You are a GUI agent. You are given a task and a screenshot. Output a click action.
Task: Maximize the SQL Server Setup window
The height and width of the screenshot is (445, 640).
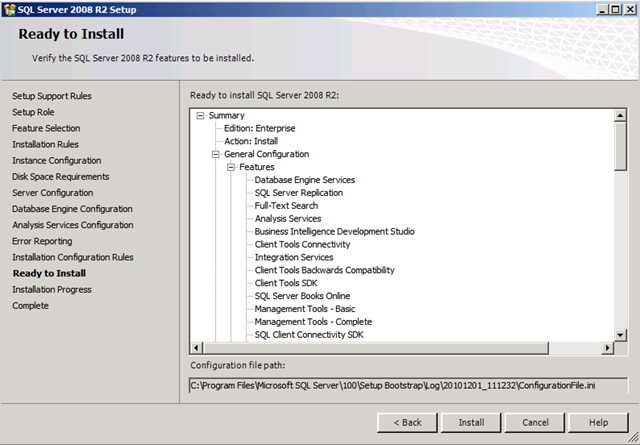[616, 9]
